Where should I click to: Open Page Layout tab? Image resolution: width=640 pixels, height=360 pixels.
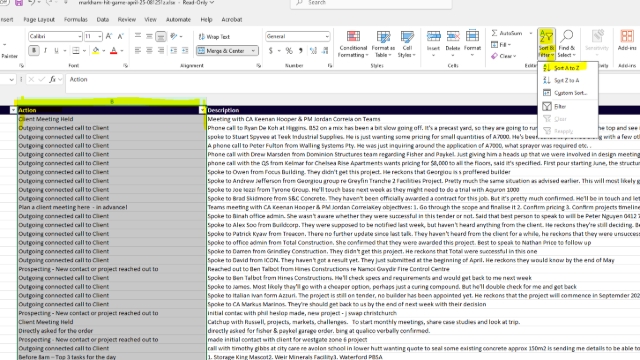[x=39, y=19]
